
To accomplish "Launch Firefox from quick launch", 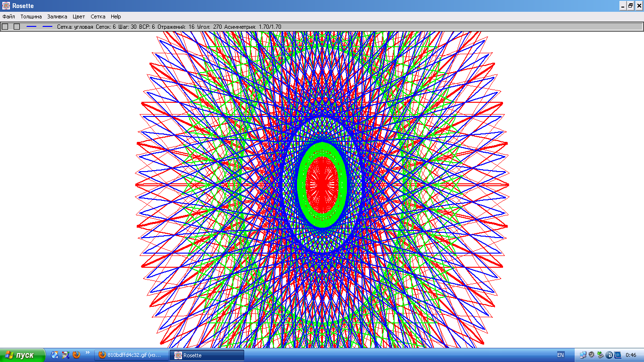I will pyautogui.click(x=76, y=355).
